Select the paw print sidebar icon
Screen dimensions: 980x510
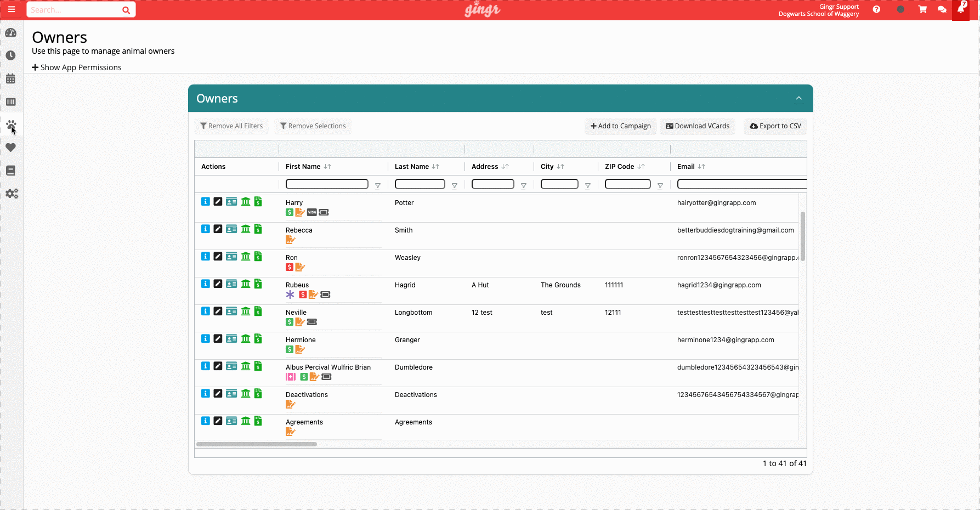10,126
